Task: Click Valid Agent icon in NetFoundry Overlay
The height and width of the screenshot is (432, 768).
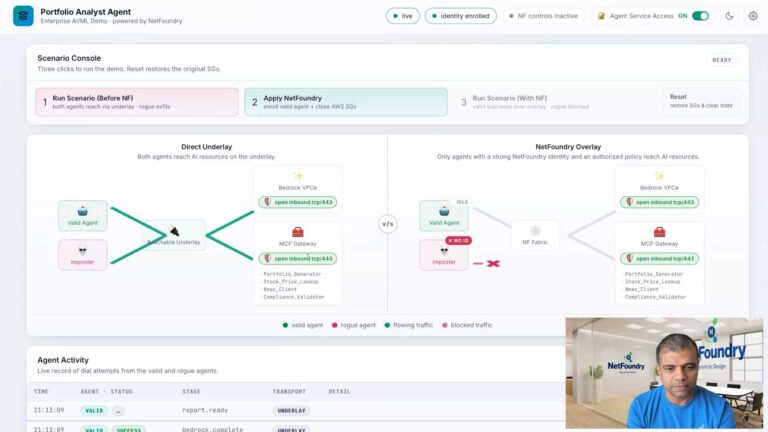Action: point(444,212)
